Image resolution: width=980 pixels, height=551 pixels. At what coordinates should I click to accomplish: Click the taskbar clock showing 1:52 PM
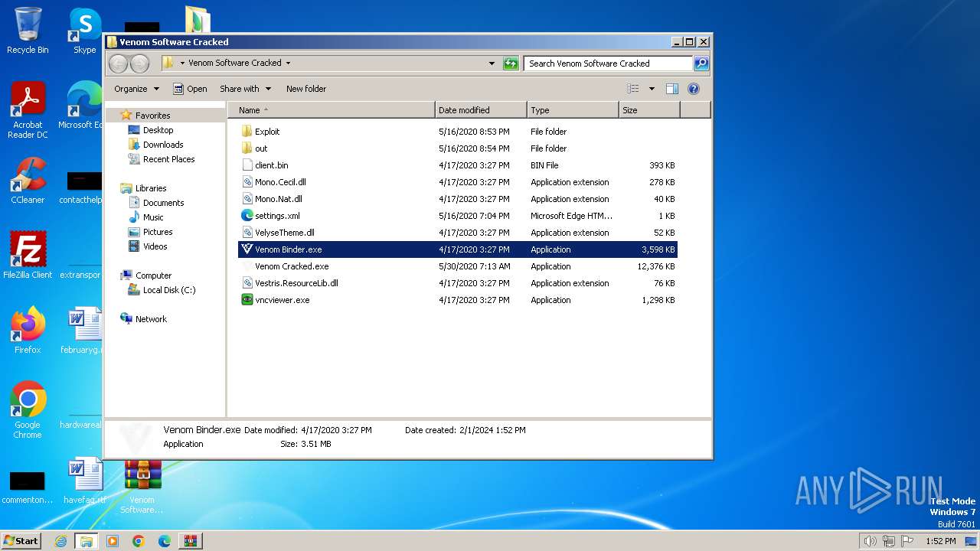click(x=940, y=541)
